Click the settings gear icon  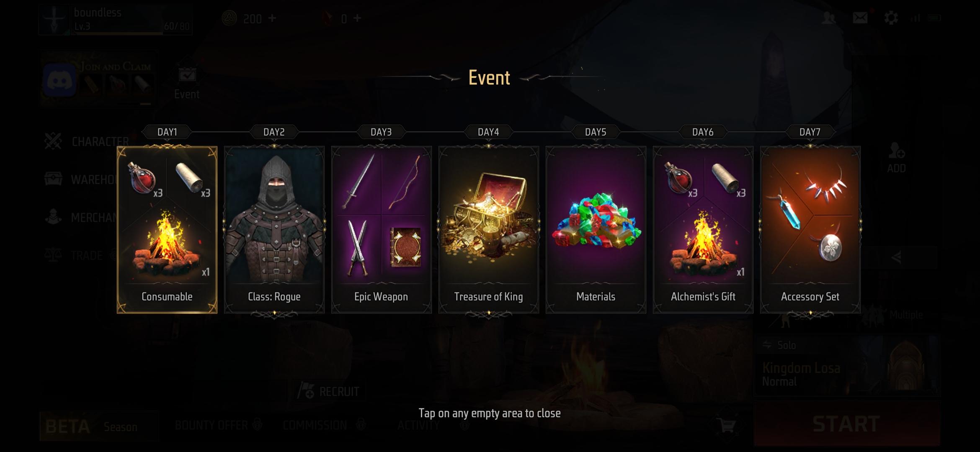tap(891, 18)
